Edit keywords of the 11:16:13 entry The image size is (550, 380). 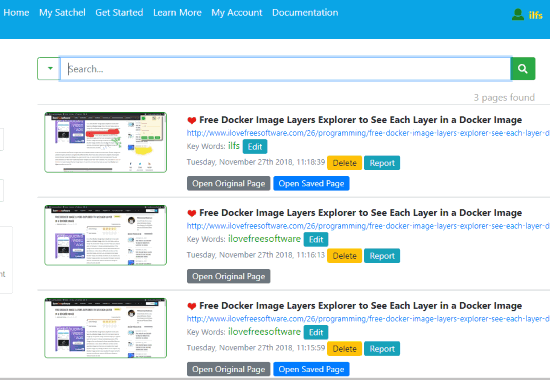point(316,240)
